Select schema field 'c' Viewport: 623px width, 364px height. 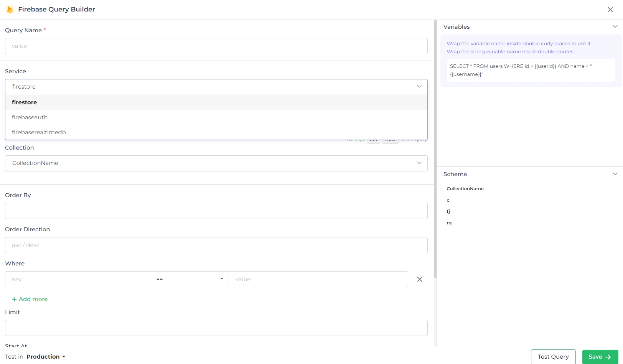(x=448, y=200)
